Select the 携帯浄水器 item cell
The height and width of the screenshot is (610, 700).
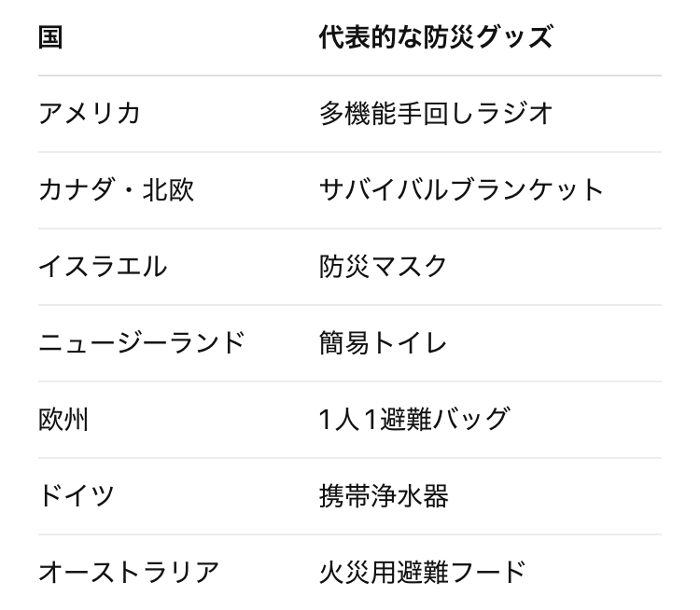(x=384, y=496)
